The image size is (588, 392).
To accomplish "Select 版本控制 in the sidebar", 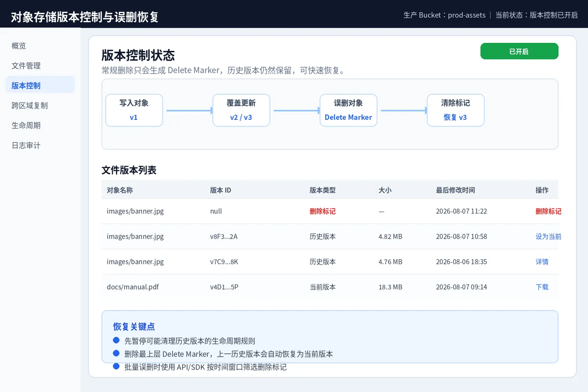I will click(40, 86).
